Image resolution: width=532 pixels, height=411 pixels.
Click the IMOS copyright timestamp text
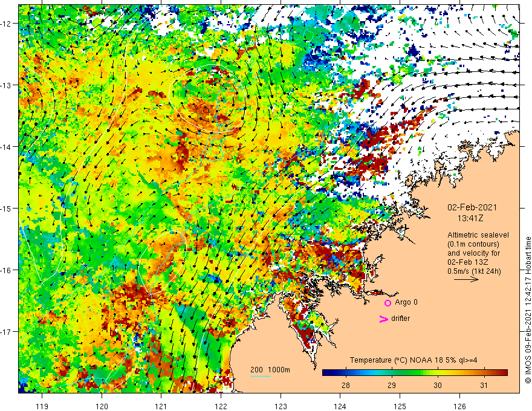(528, 310)
